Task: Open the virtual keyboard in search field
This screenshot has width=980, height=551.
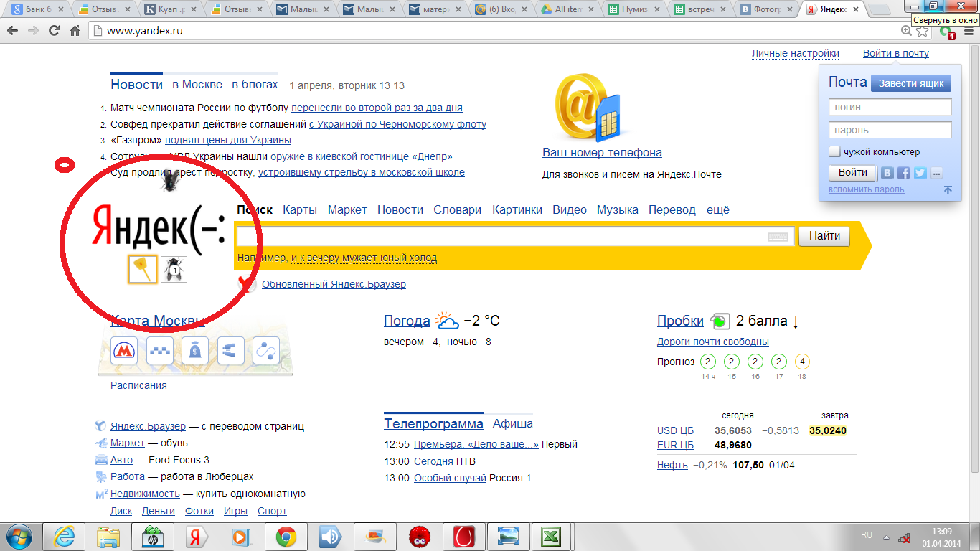Action: [x=778, y=237]
